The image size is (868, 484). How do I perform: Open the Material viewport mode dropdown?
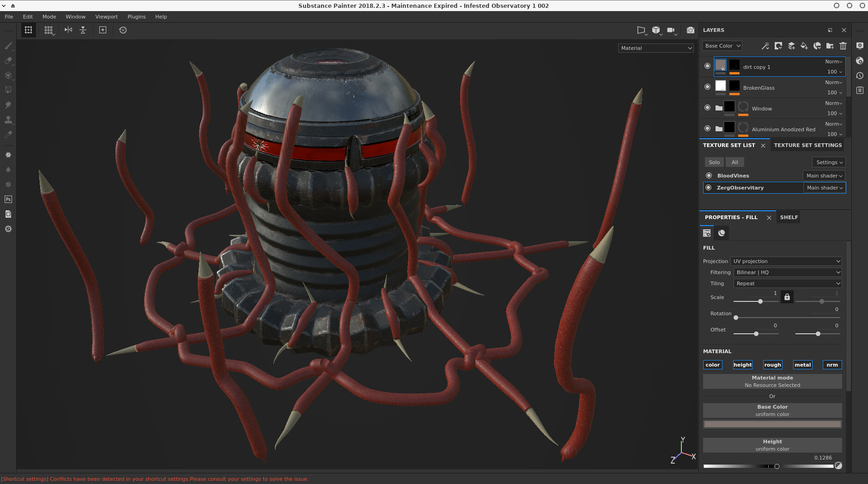(656, 48)
